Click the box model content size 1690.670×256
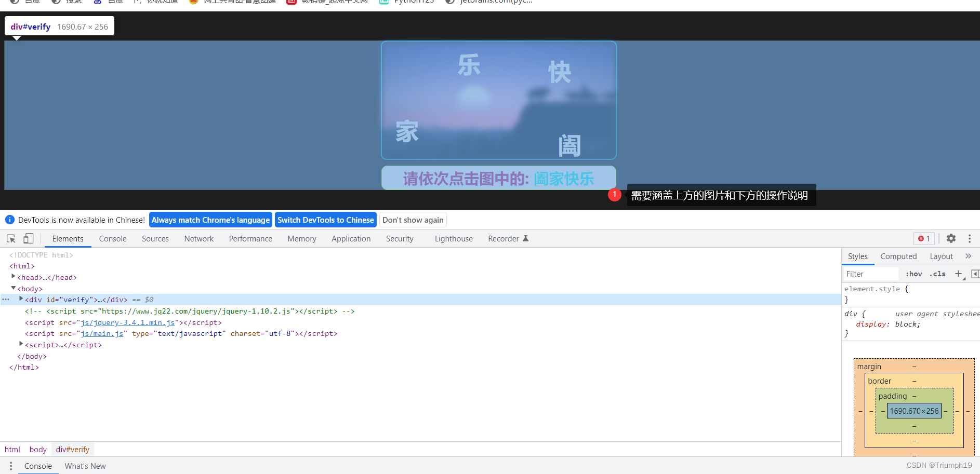This screenshot has height=474, width=980. (915, 411)
